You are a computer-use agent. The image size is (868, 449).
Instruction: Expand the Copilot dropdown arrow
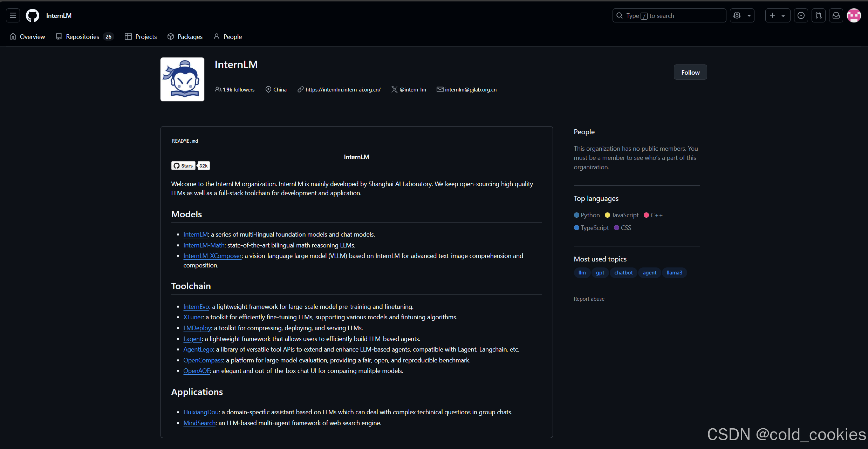coord(749,15)
